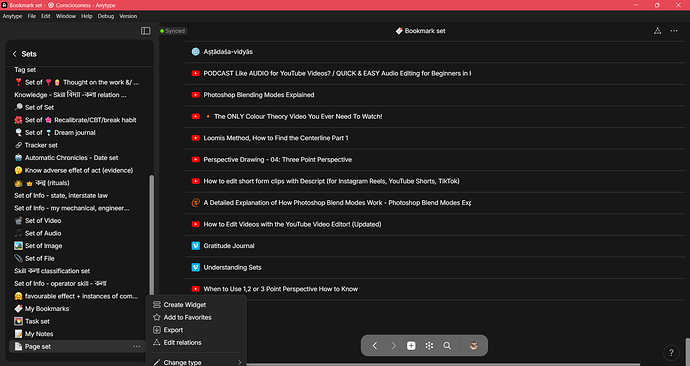Open the help question mark button
The image size is (690, 366).
point(671,353)
